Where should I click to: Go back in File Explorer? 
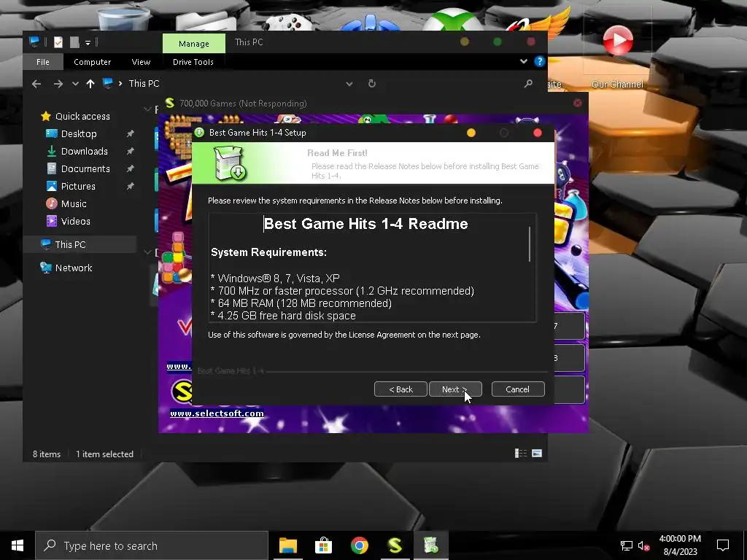tap(36, 84)
